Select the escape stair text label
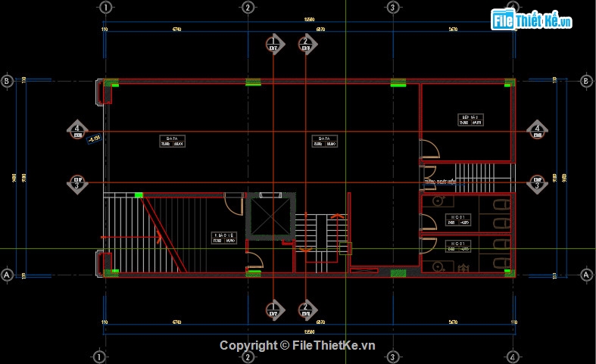Image resolution: width=596 pixels, height=364 pixels. [x=441, y=182]
